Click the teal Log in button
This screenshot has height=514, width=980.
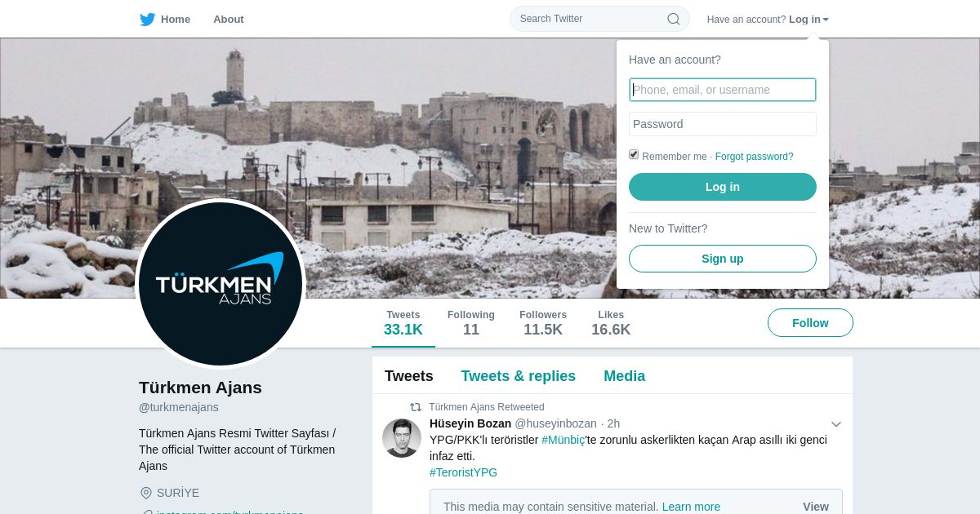pyautogui.click(x=723, y=187)
